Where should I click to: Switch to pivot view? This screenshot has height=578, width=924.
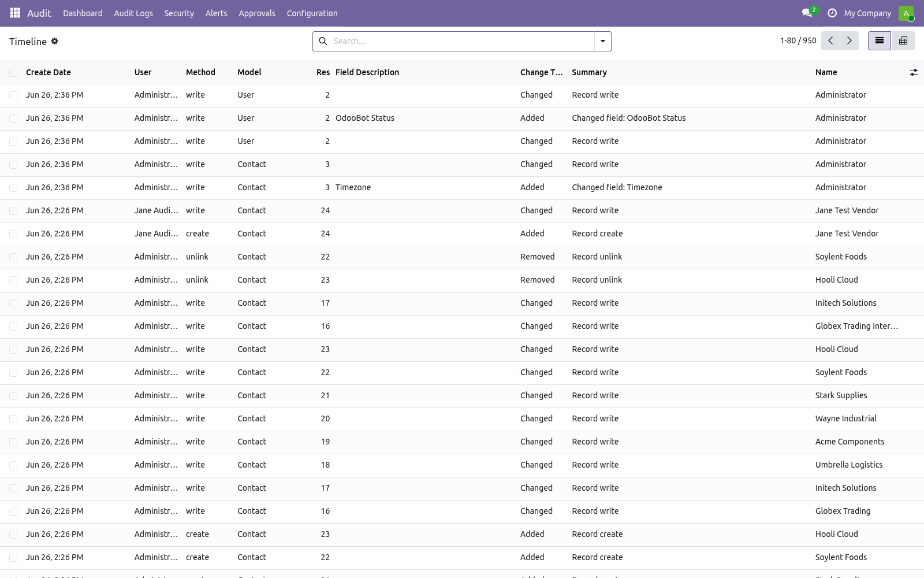tap(903, 40)
